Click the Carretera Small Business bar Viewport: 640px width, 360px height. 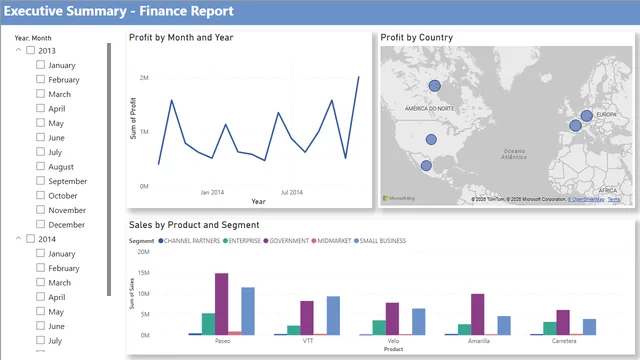[589, 327]
